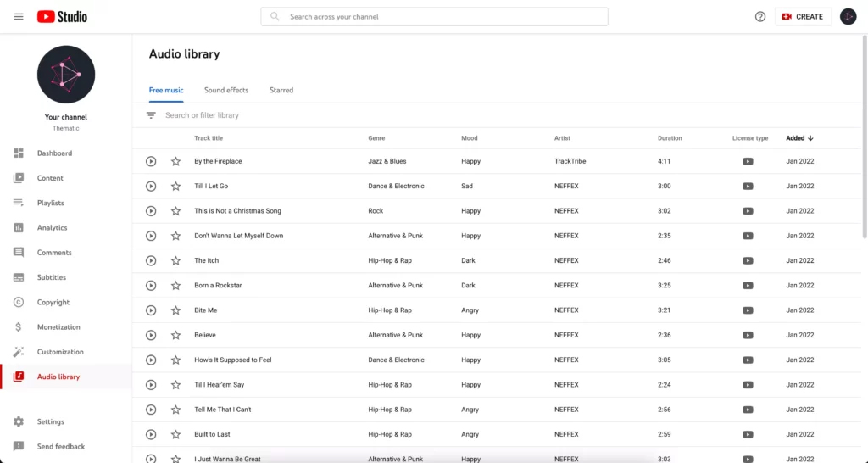The height and width of the screenshot is (463, 868).
Task: Switch to the Starred tab
Action: tap(281, 90)
